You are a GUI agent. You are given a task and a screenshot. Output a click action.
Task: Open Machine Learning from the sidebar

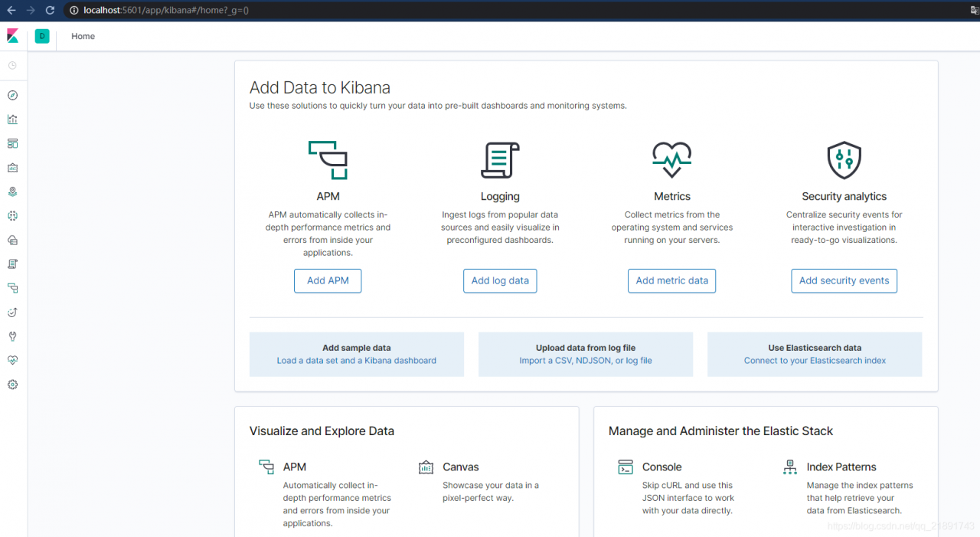(12, 216)
